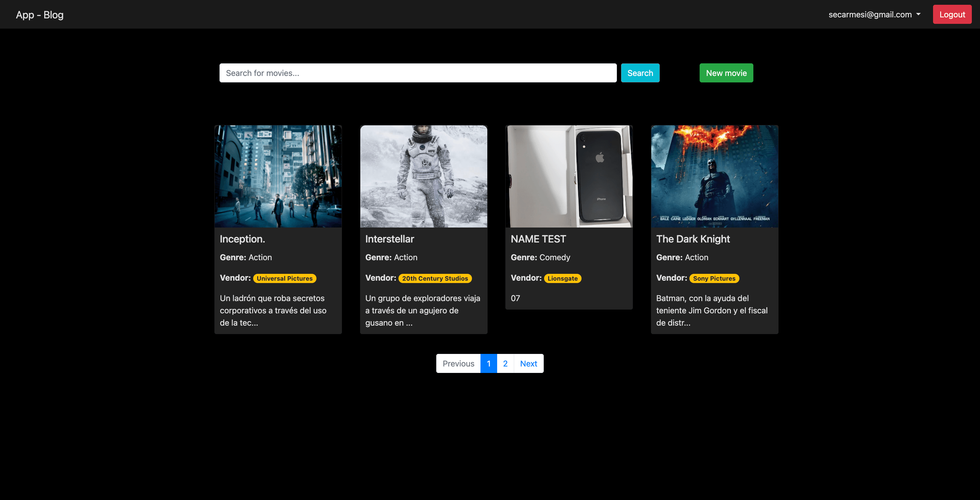Select the Interstellar movie title
The image size is (980, 500).
(x=390, y=239)
